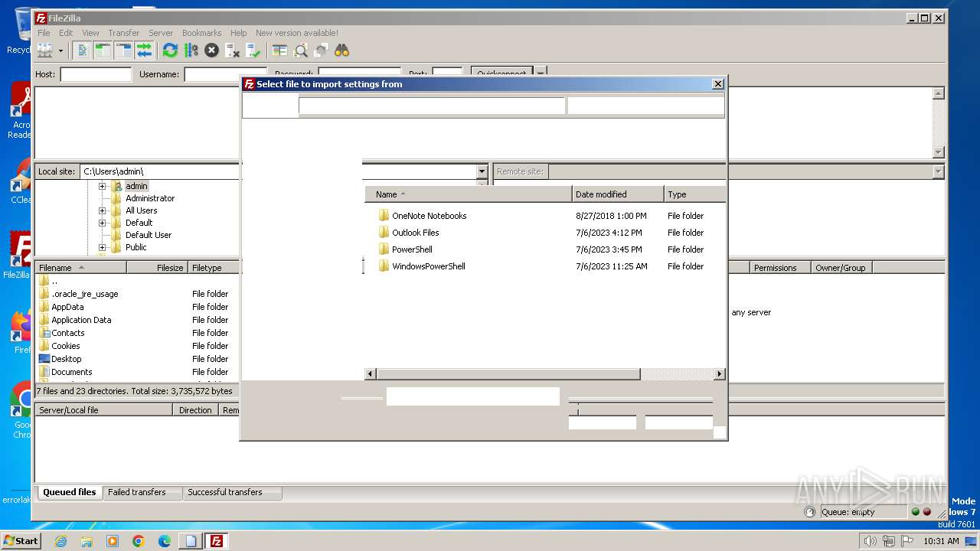Image resolution: width=980 pixels, height=551 pixels.
Task: Select WindowsPowerShell folder in dialog
Action: (428, 266)
